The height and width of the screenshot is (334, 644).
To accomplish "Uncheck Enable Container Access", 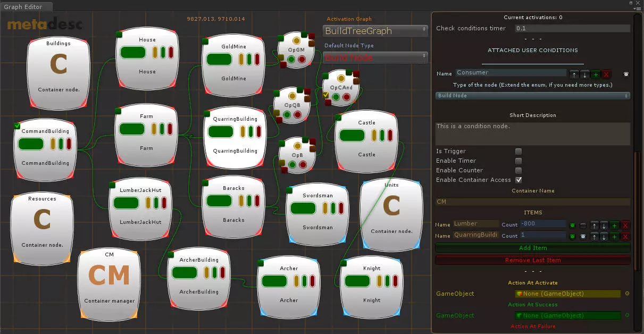I will [x=518, y=180].
